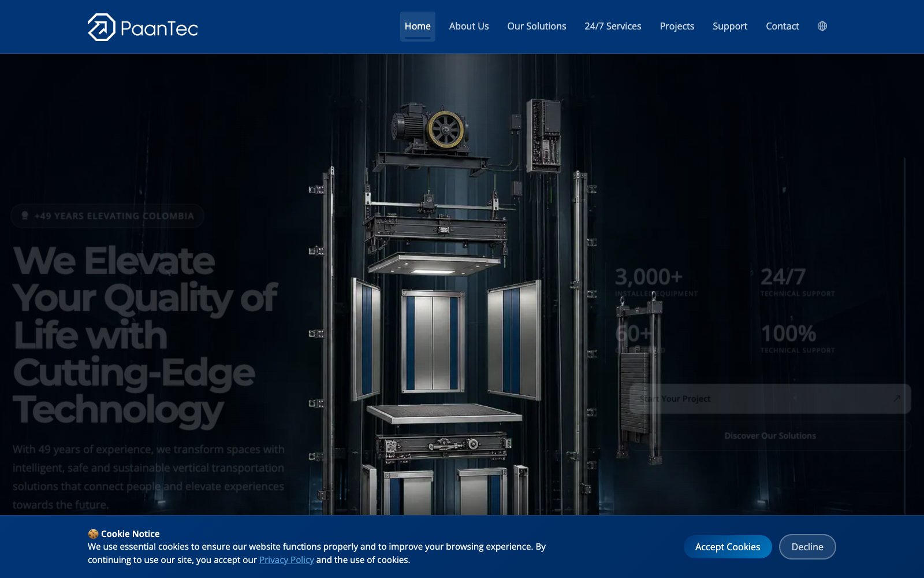This screenshot has height=578, width=924.
Task: Click the Start Your Project button
Action: pos(770,398)
